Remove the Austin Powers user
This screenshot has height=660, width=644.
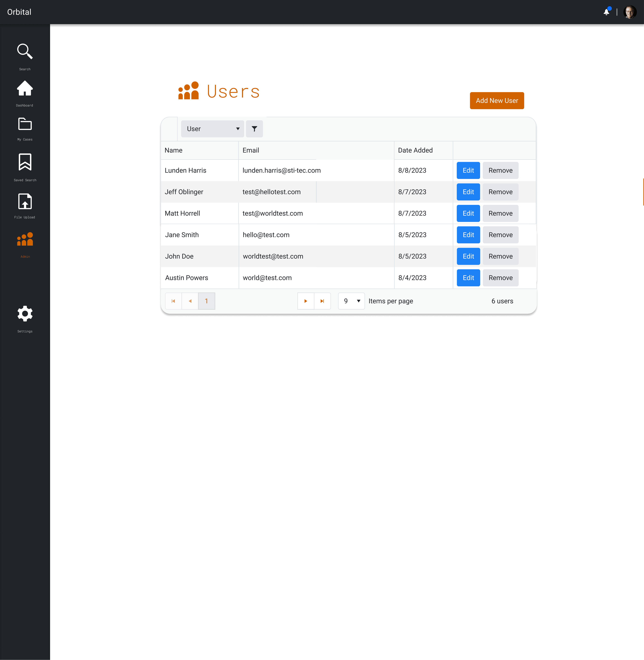click(x=500, y=278)
